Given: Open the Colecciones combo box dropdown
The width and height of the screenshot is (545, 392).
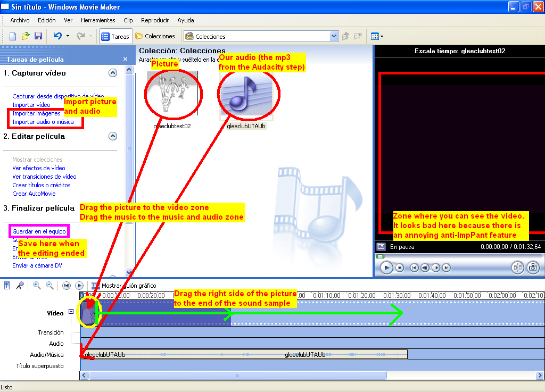Looking at the screenshot, I should click(334, 36).
